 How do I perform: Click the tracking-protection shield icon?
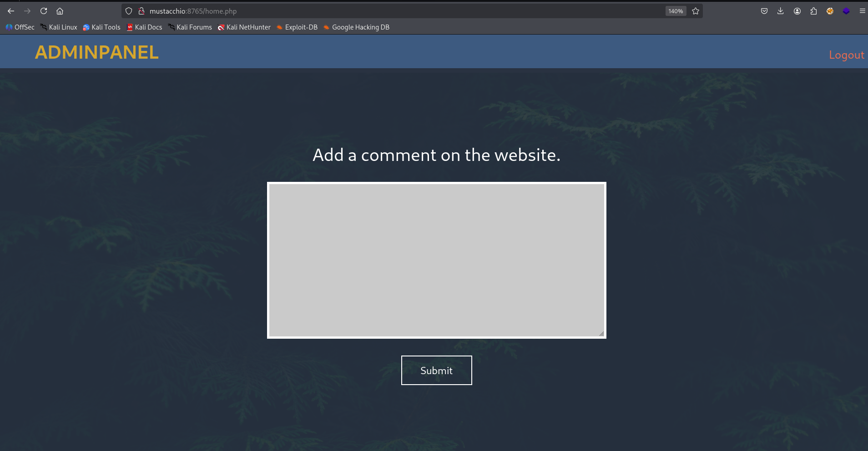(129, 11)
